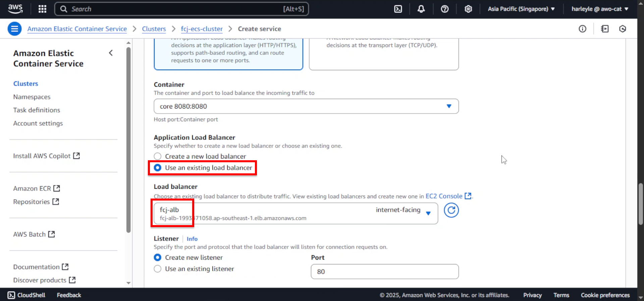Click sidebar scrollbar up arrow

(128, 43)
